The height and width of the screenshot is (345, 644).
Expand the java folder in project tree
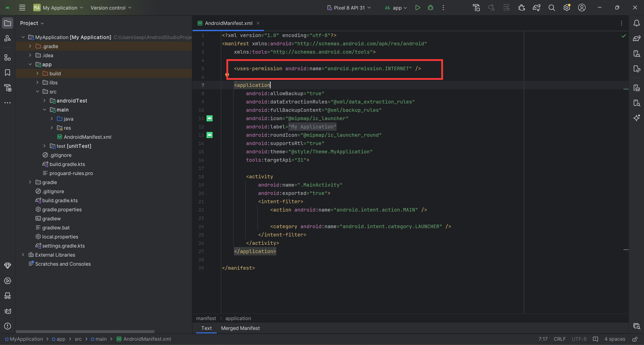tap(52, 119)
